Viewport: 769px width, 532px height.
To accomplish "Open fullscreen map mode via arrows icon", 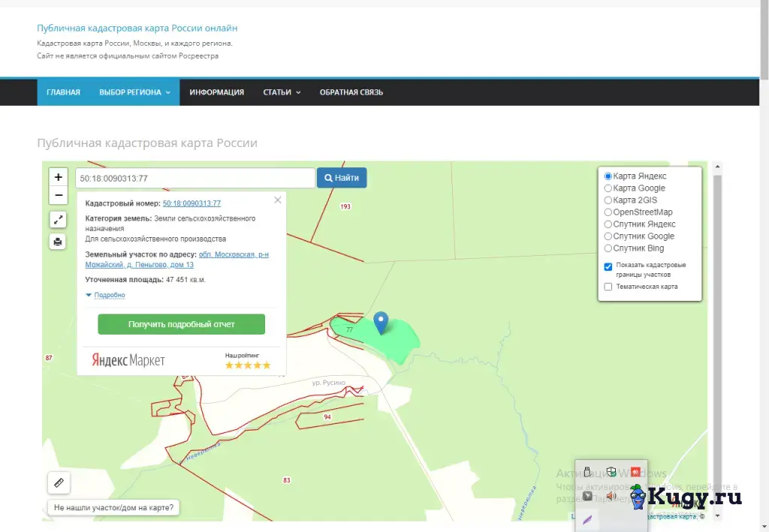I will tap(58, 219).
